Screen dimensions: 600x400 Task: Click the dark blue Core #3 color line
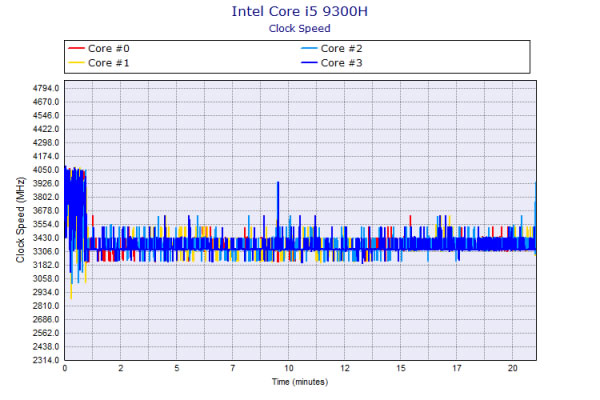(x=309, y=63)
